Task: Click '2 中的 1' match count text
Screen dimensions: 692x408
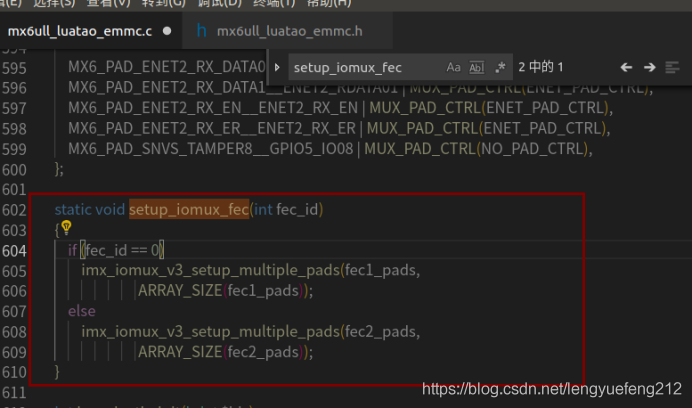Action: click(x=541, y=67)
